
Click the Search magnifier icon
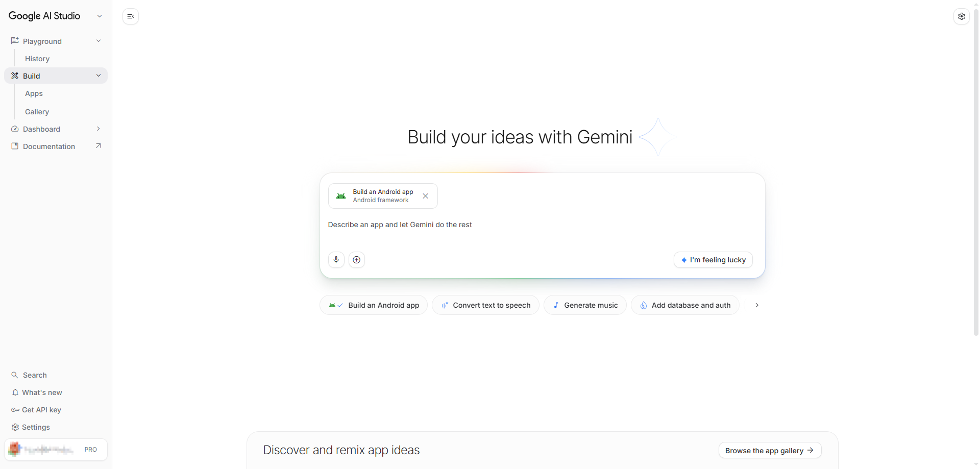point(15,375)
